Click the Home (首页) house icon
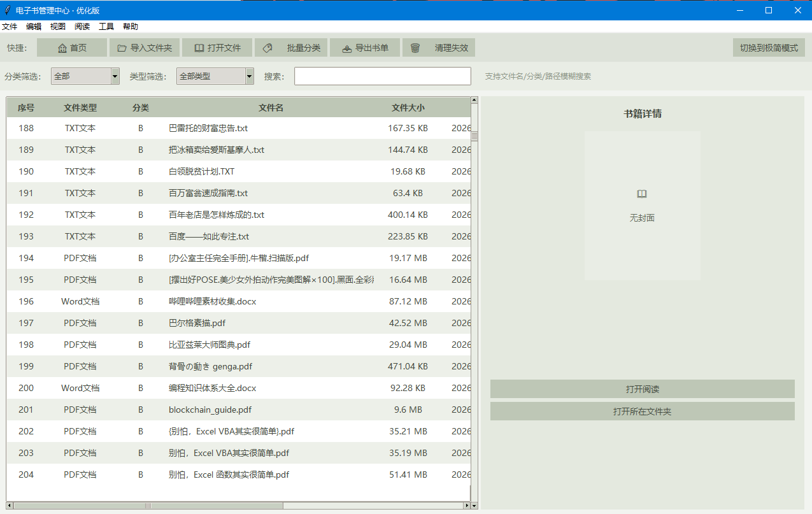The image size is (812, 514). coord(62,48)
